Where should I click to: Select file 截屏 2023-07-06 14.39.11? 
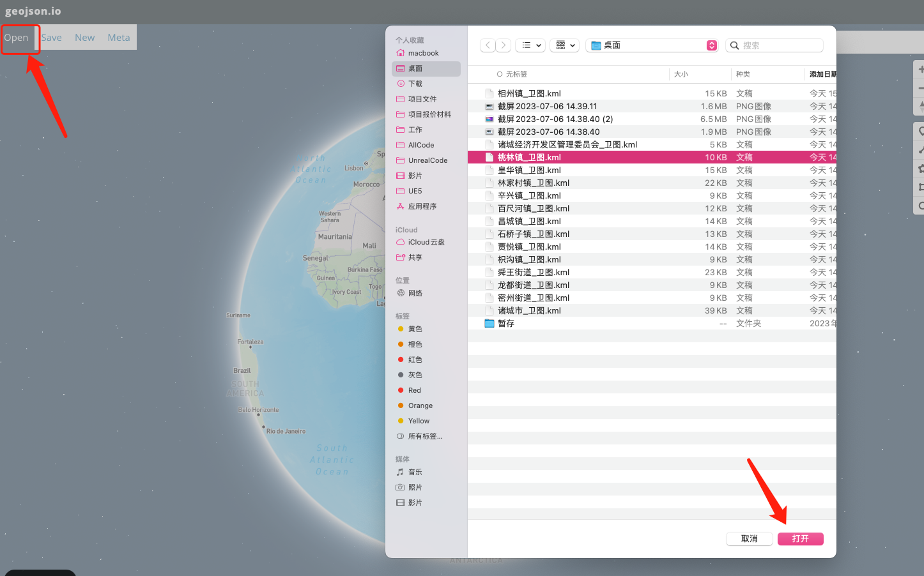652,106
